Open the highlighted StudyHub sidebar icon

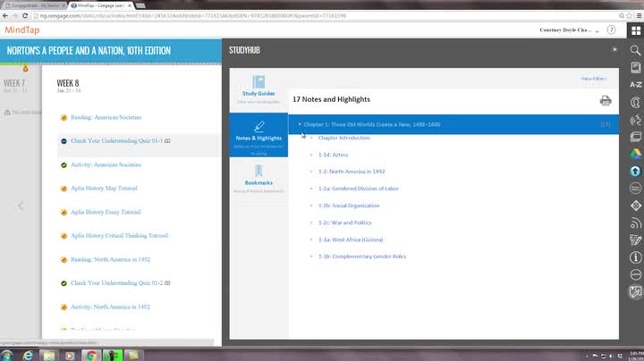coord(635,291)
